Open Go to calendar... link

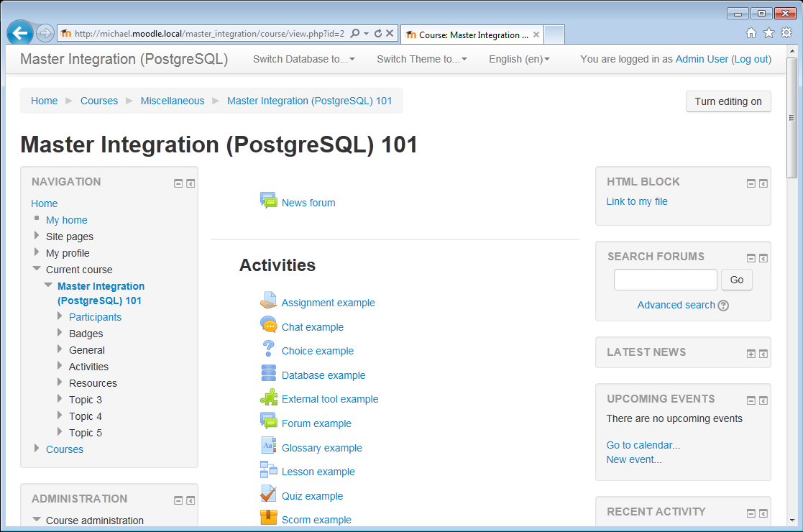click(643, 445)
